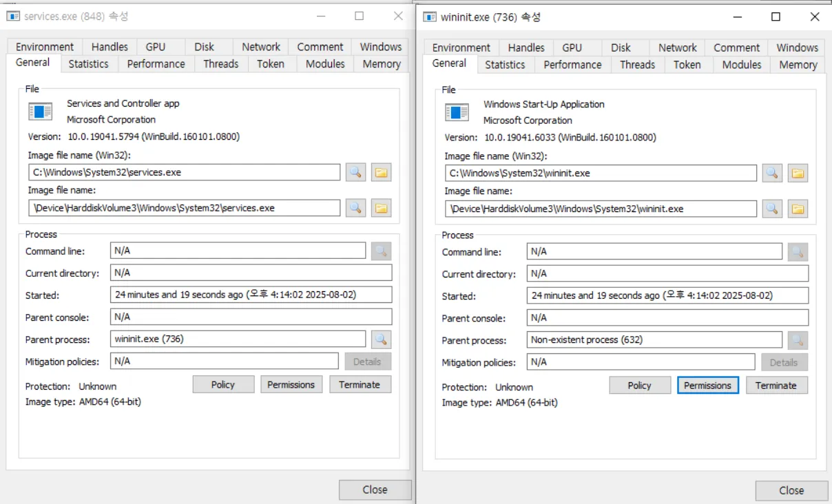
Task: Maximize the wininit.exe properties window
Action: [x=776, y=17]
